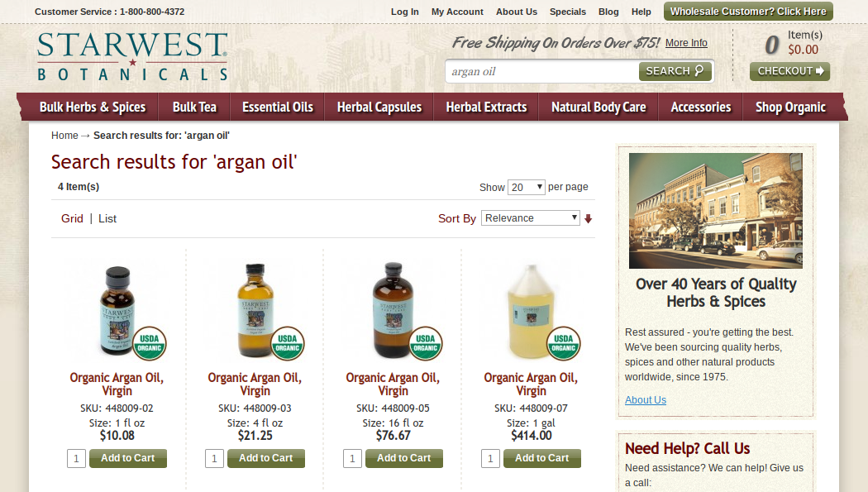Open Organic Argan Oil title for SKU 448009-07
Viewport: 868px width, 492px height.
coord(531,384)
